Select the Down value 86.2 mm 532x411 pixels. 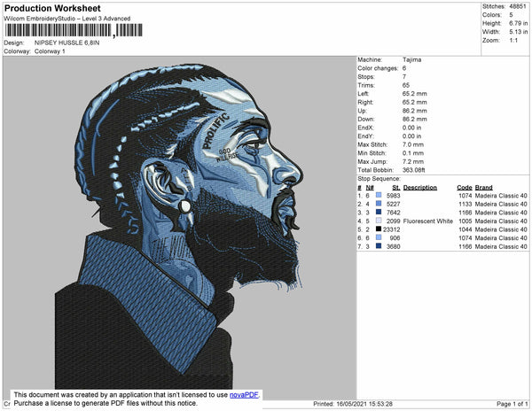click(x=415, y=120)
